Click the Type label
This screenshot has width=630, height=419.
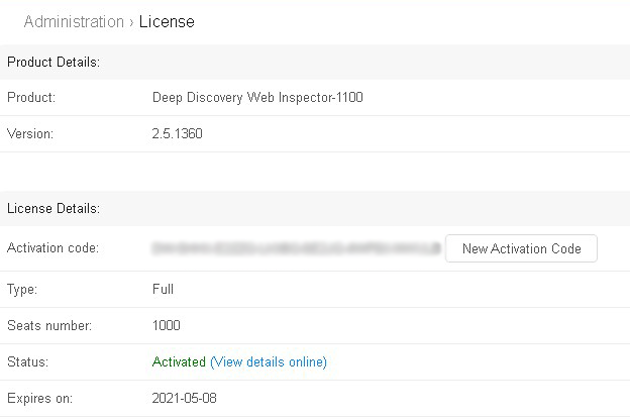(x=23, y=289)
